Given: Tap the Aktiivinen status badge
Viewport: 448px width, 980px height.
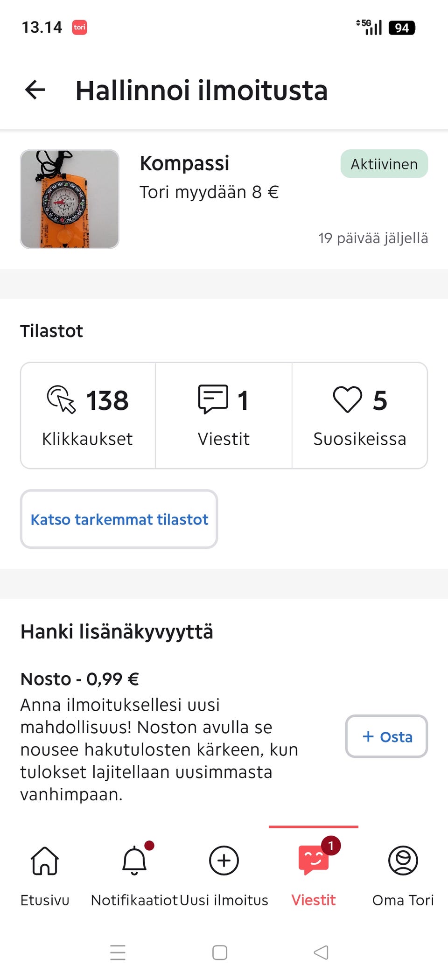Looking at the screenshot, I should (x=384, y=164).
